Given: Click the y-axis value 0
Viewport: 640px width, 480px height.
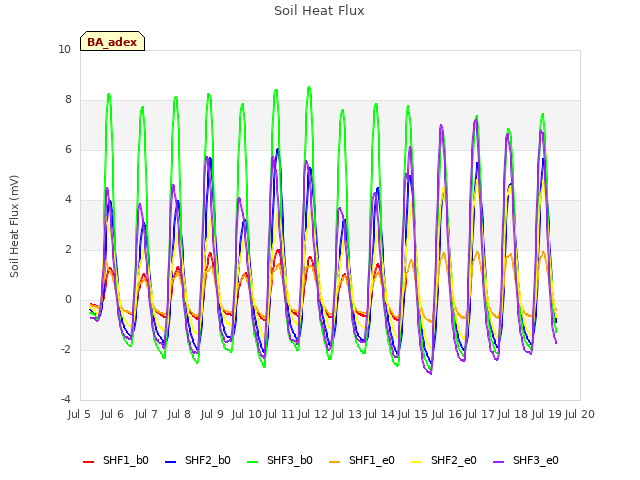Looking at the screenshot, I should (68, 300).
